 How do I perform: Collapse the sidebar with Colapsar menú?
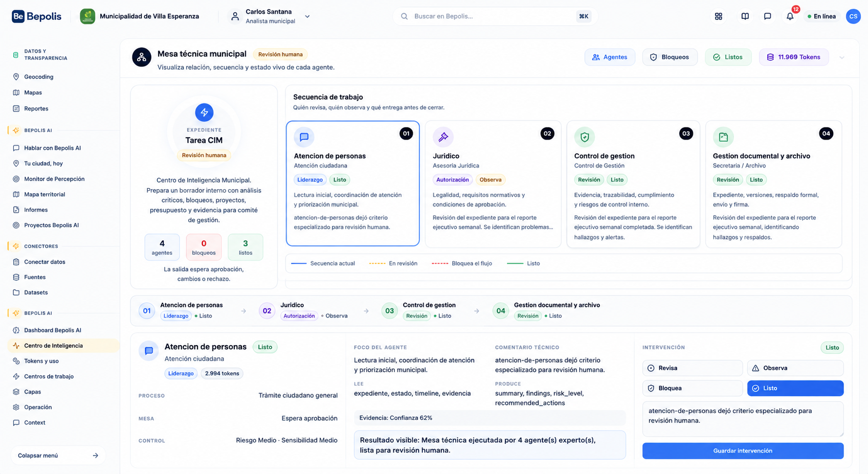click(58, 456)
